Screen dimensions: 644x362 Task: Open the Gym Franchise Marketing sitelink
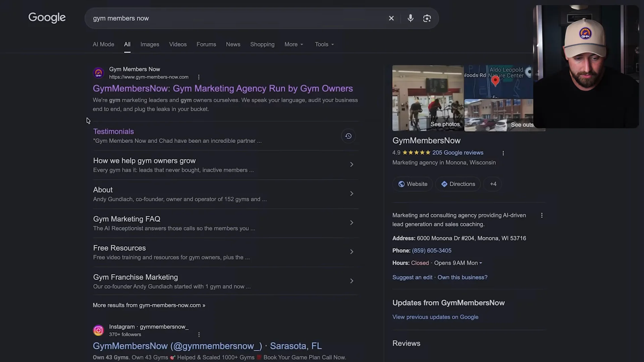tap(136, 277)
